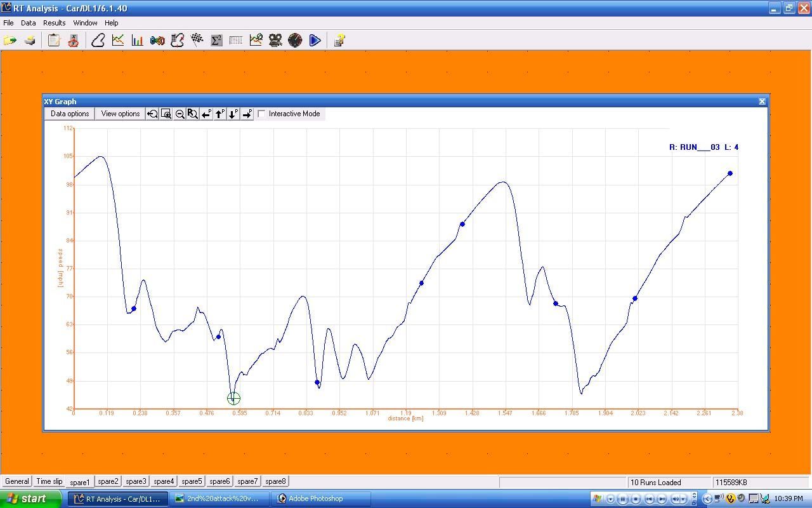This screenshot has width=812, height=508.
Task: Click the Windows start button
Action: pyautogui.click(x=26, y=498)
